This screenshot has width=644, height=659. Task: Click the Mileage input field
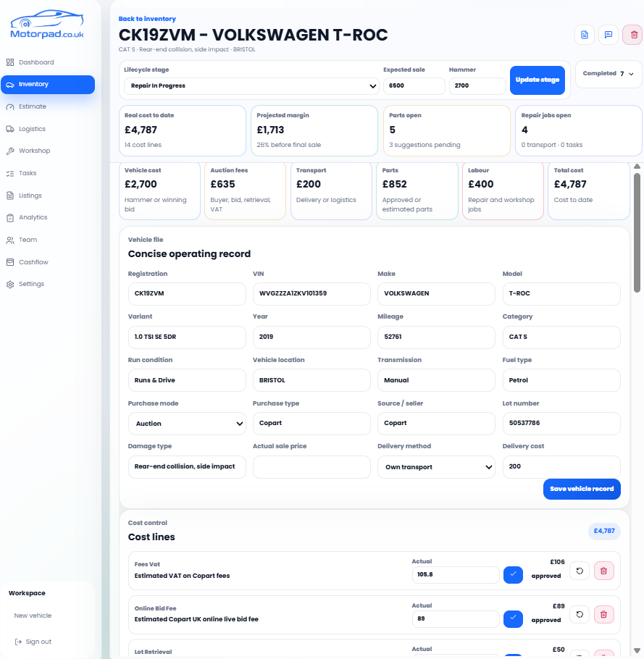(436, 337)
